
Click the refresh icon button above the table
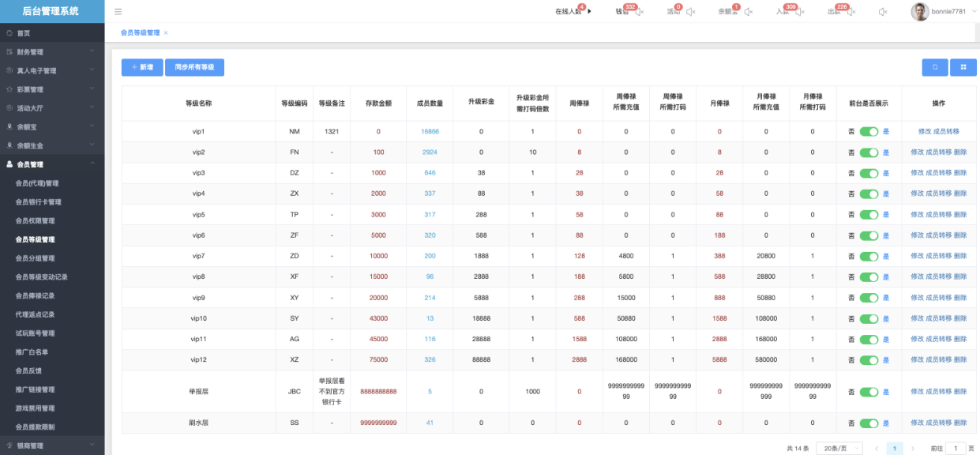935,67
